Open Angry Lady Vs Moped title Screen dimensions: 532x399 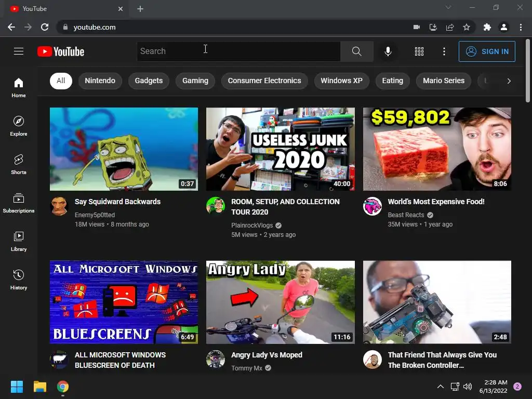point(267,355)
